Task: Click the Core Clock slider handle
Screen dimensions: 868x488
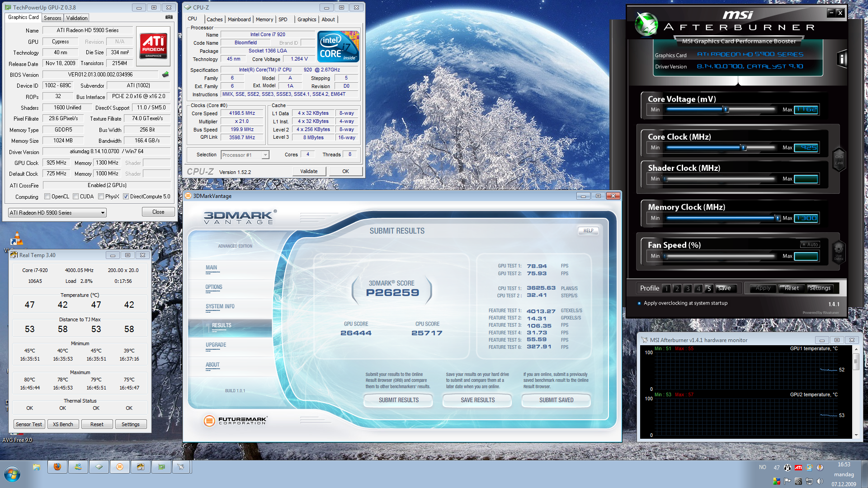Action: [x=744, y=147]
